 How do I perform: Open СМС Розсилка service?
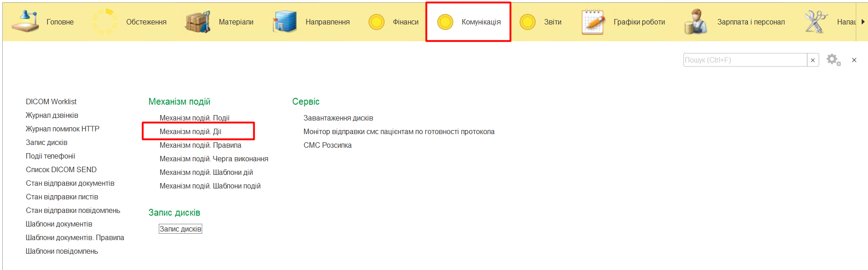(327, 145)
